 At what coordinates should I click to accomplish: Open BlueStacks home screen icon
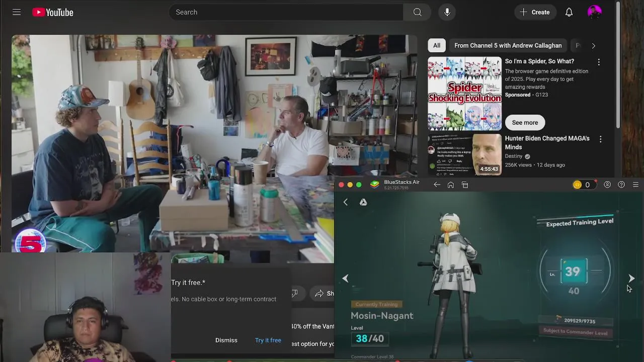click(451, 185)
